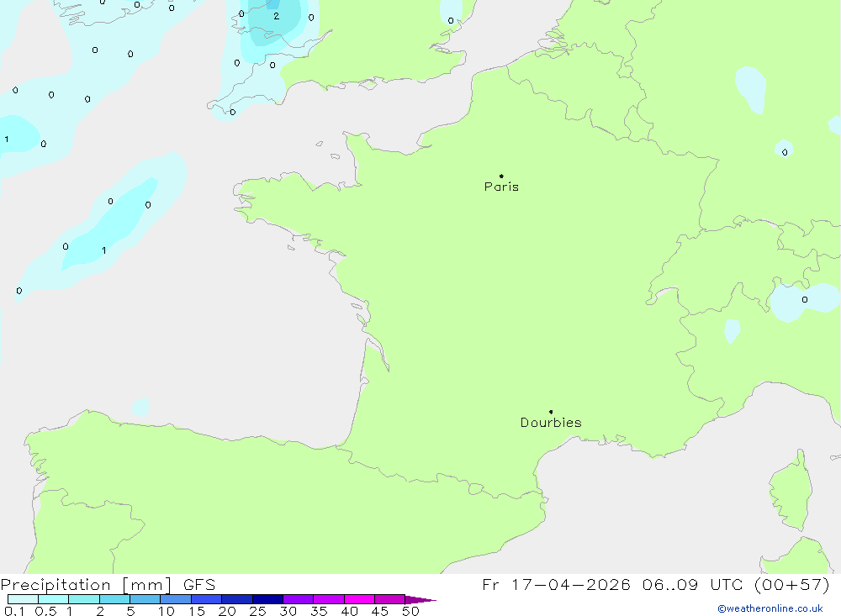Pick the 35–40 mm legend color swatch

(x=329, y=599)
